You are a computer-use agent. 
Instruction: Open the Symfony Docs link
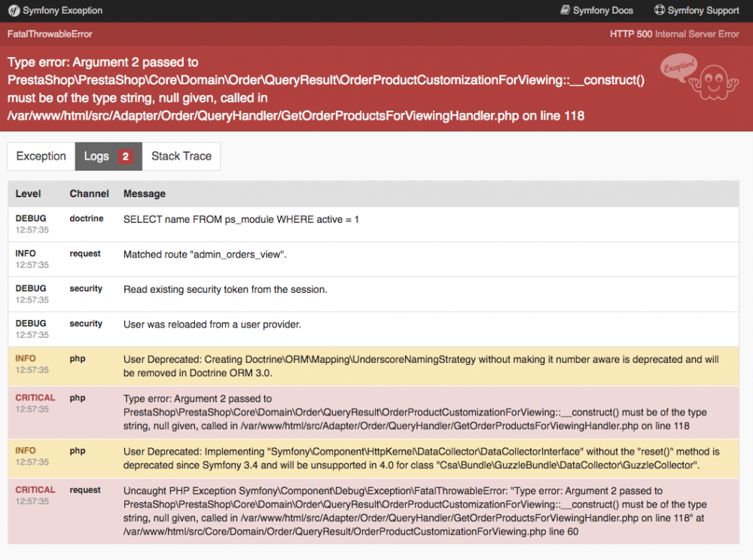[x=596, y=11]
